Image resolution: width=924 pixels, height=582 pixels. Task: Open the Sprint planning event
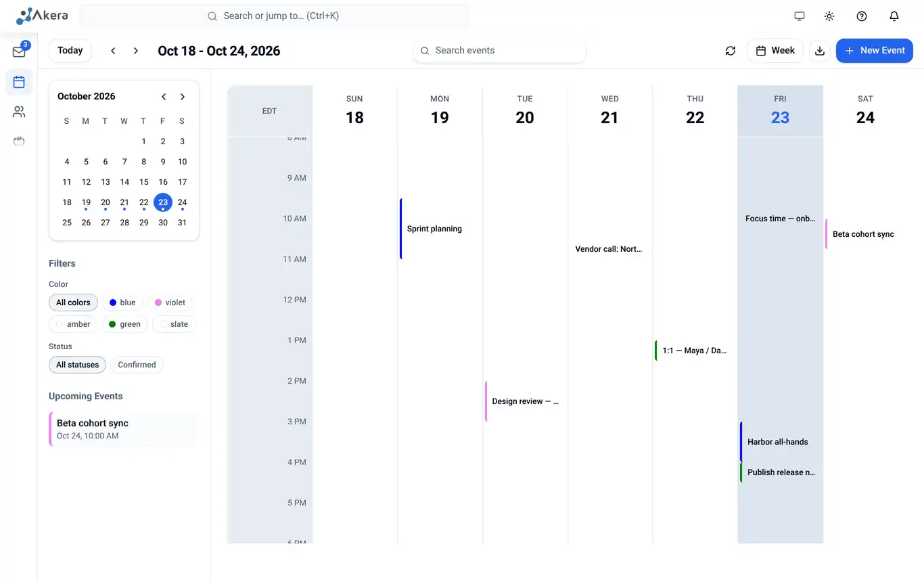coord(440,229)
